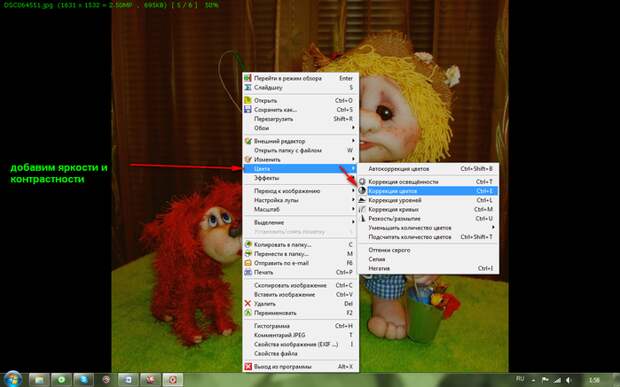This screenshot has height=387, width=620.
Task: Expand the 'Внешний редактор' submenu arrow
Action: click(353, 141)
